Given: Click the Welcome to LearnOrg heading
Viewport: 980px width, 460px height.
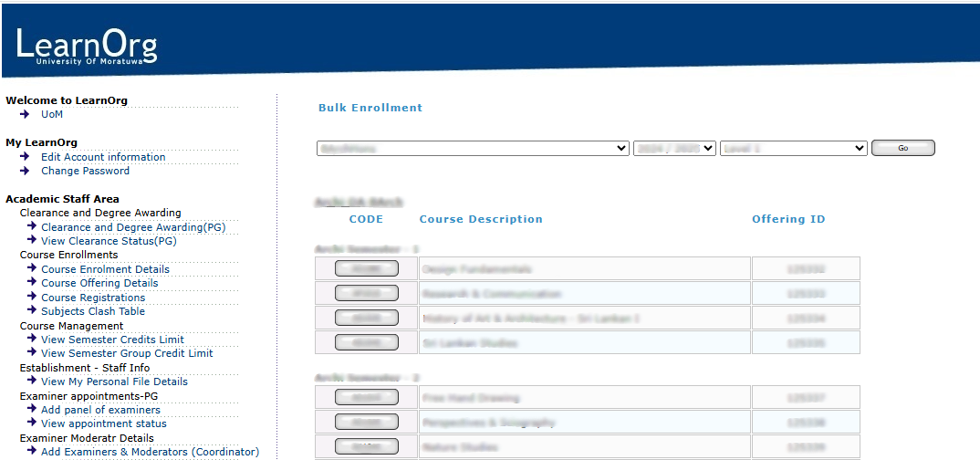Looking at the screenshot, I should tap(67, 100).
